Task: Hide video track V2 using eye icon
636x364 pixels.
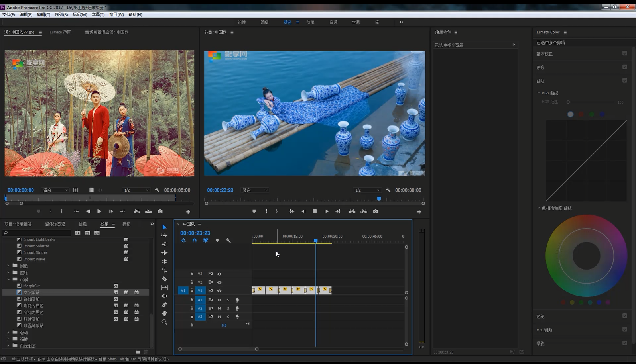Action: coord(219,282)
